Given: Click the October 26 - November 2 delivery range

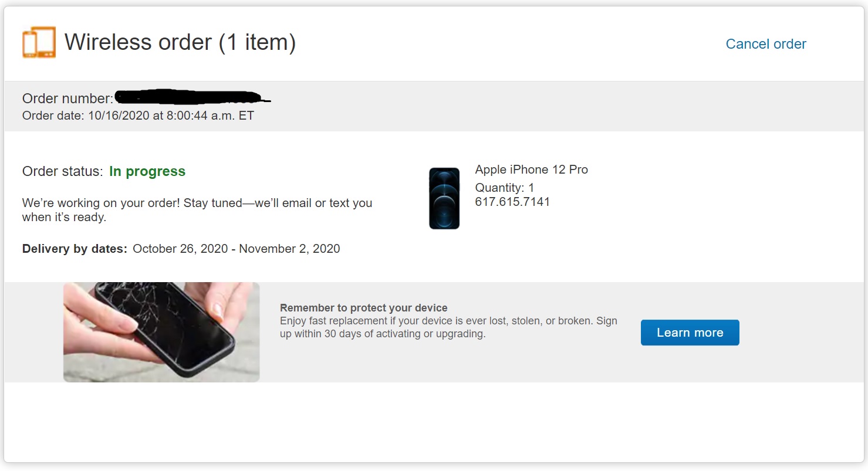Looking at the screenshot, I should point(237,249).
